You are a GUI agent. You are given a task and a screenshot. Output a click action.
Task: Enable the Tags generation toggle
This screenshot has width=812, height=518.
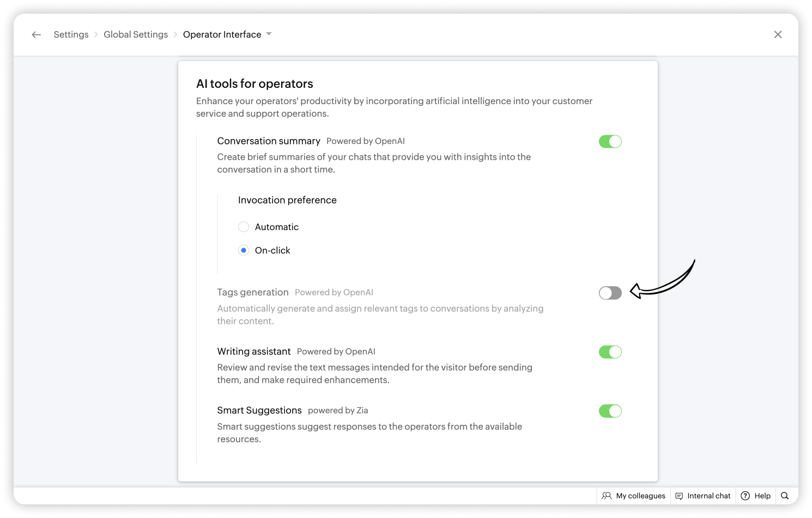(x=610, y=293)
